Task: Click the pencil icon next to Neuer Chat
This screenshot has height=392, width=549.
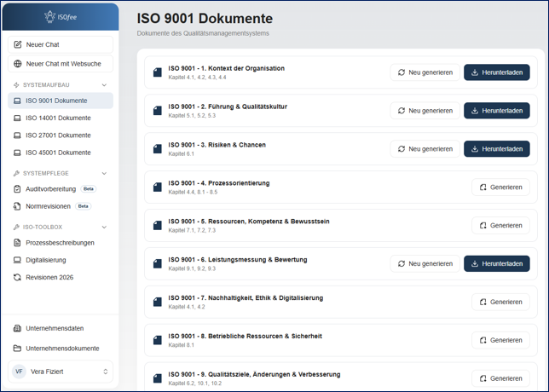Action: tap(18, 44)
